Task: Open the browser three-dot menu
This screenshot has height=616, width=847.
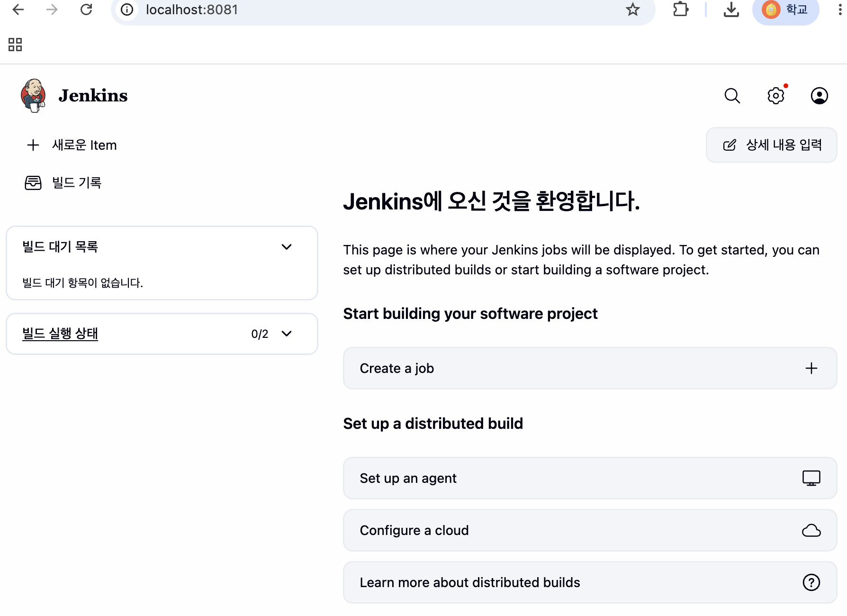Action: [x=839, y=9]
